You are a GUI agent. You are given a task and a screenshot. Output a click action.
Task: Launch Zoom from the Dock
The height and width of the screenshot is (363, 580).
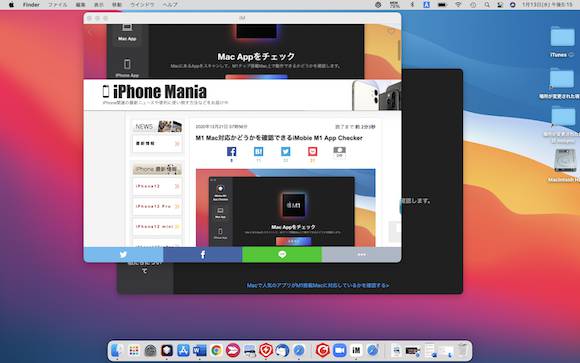339,350
